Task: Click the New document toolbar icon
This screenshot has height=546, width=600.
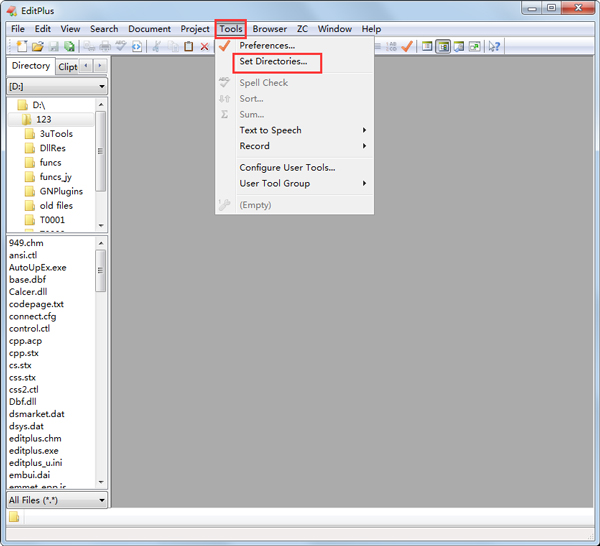Action: coord(21,47)
